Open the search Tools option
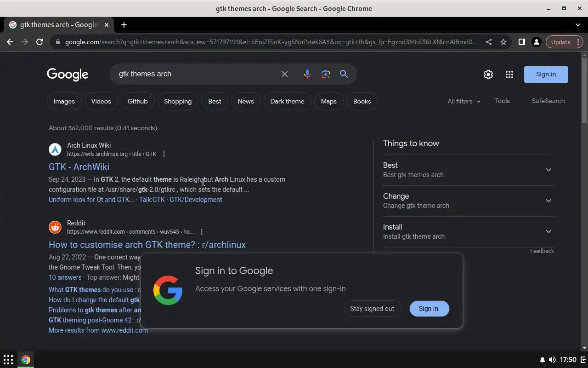This screenshot has width=588, height=368. (x=502, y=101)
